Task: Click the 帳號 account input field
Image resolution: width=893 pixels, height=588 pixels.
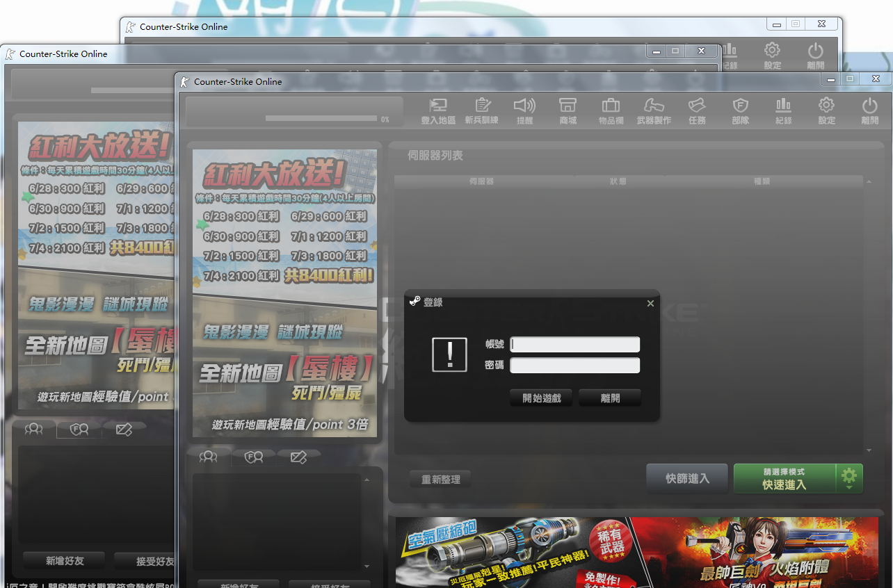Action: [574, 345]
